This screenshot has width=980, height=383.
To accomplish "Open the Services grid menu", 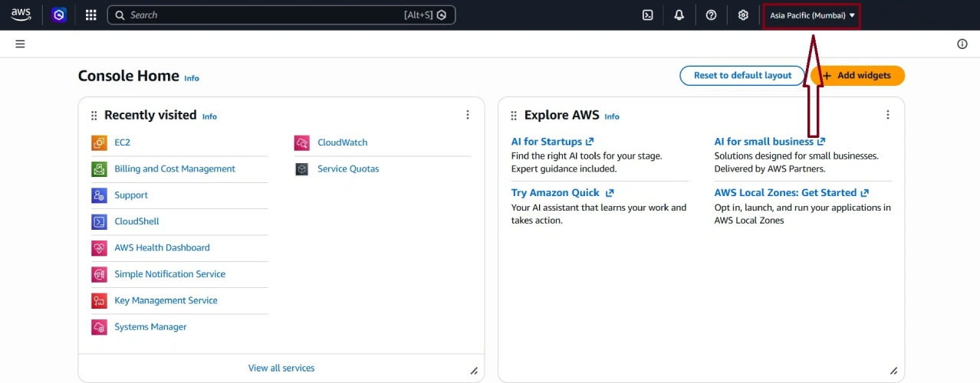I will pyautogui.click(x=90, y=15).
